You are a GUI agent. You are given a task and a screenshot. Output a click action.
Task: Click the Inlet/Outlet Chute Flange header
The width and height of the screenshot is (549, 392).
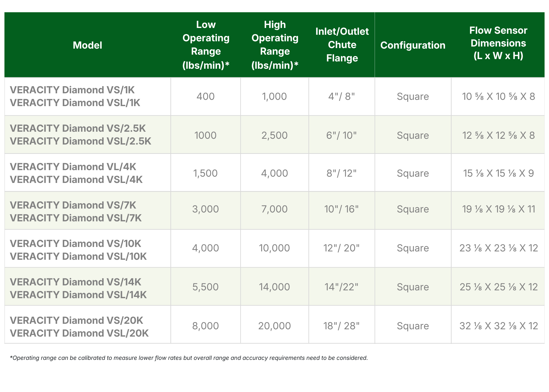point(342,45)
